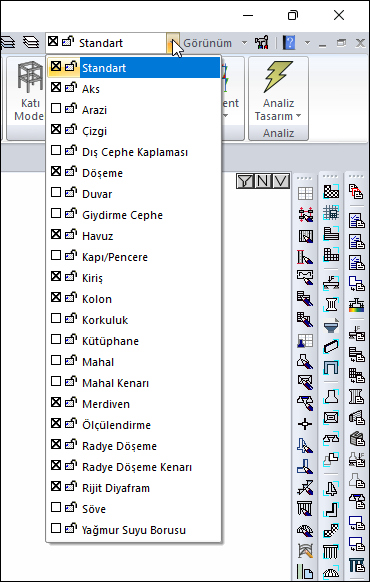Select the crosshair plus-shaped tool icon
The height and width of the screenshot is (582, 370).
tap(305, 424)
